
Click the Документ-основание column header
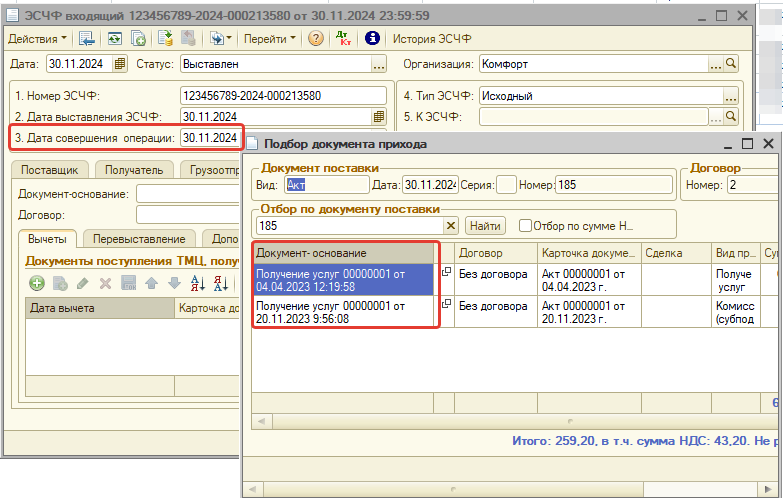344,253
